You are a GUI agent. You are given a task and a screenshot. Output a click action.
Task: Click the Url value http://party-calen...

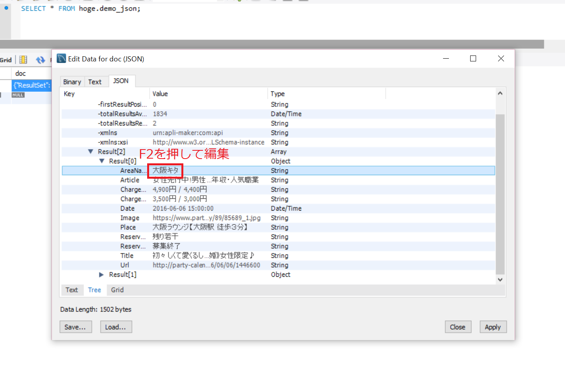[207, 265]
